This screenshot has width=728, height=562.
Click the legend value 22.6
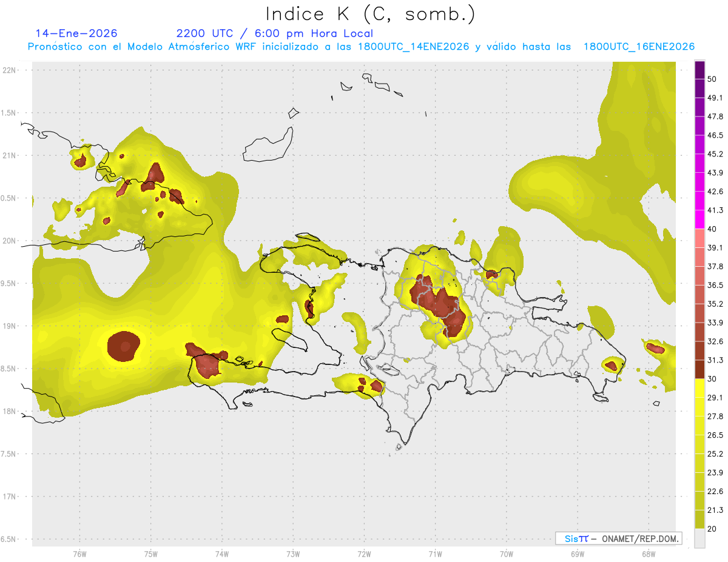coord(715,492)
